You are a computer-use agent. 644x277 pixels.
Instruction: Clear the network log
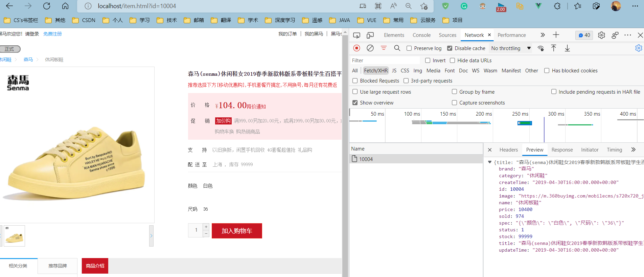[370, 48]
